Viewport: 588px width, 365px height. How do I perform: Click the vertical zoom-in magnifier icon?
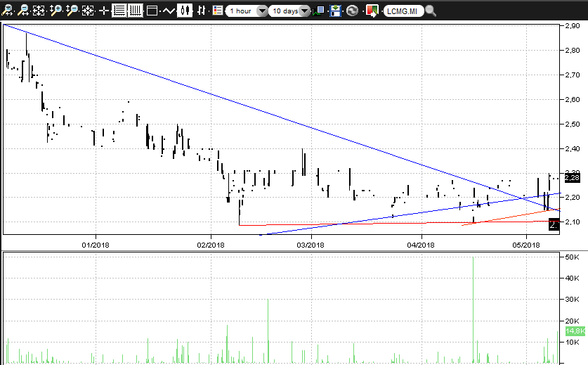56,11
